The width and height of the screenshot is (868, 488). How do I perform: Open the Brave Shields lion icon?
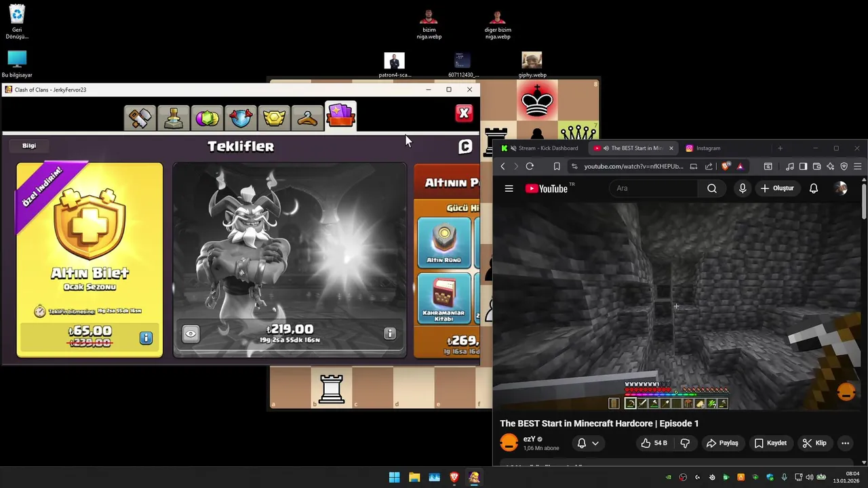(726, 166)
